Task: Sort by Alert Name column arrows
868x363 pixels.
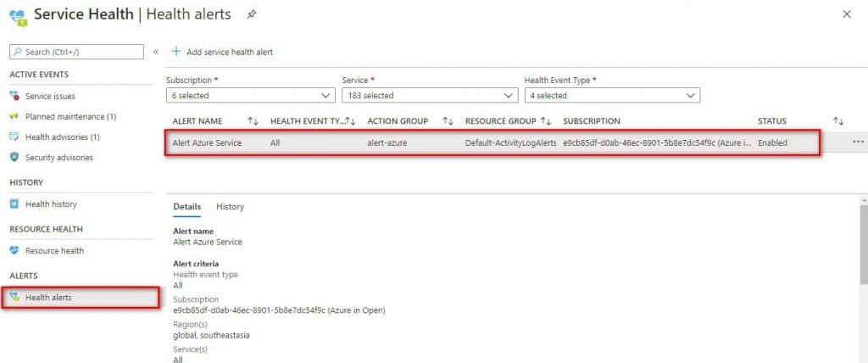Action: pyautogui.click(x=253, y=120)
